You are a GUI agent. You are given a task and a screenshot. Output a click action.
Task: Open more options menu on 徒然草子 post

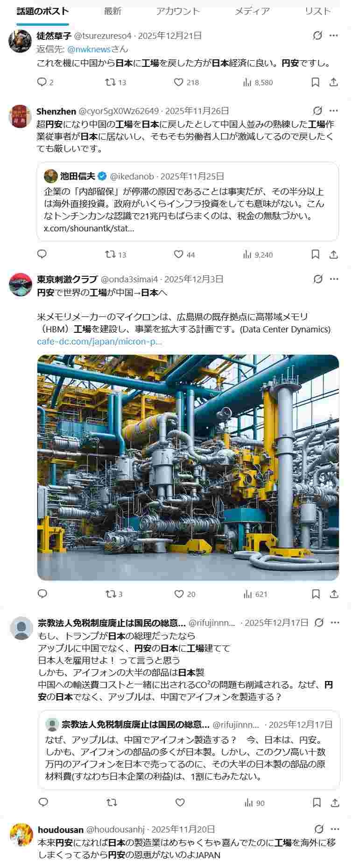coord(333,35)
